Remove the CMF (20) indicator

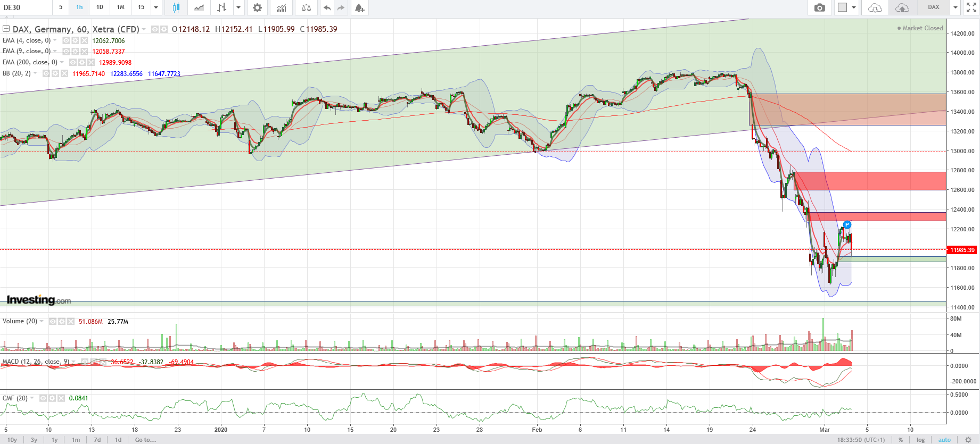(61, 398)
